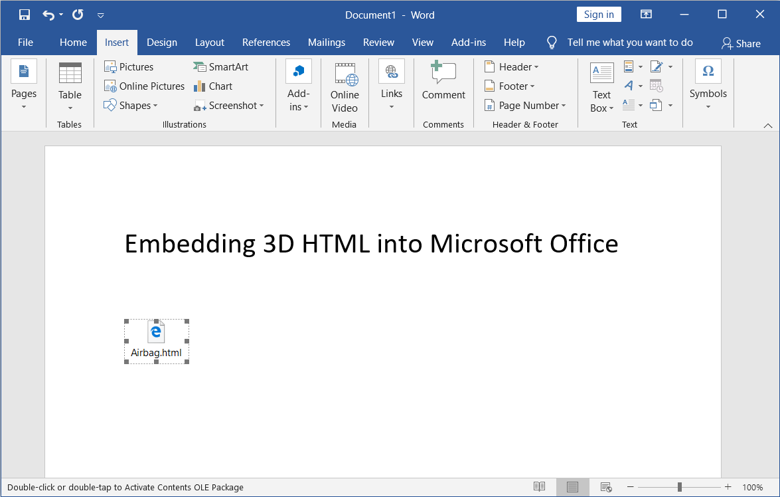This screenshot has width=780, height=497.
Task: Open the Page Number dropdown
Action: [525, 105]
